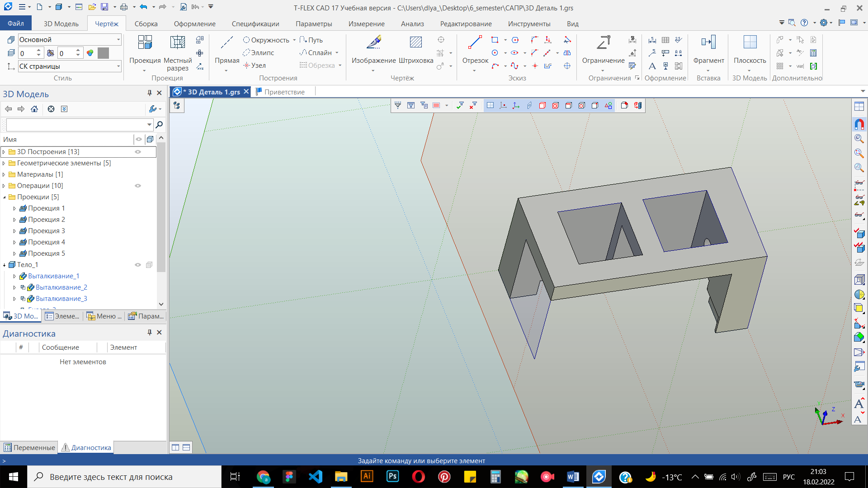The height and width of the screenshot is (488, 868).
Task: Choose the Сплайн tool
Action: click(316, 53)
